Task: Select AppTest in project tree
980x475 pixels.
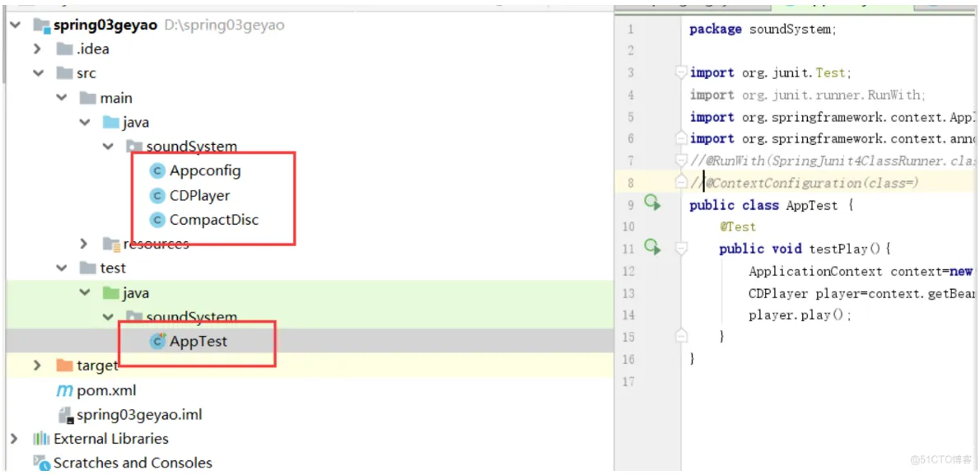Action: tap(198, 342)
